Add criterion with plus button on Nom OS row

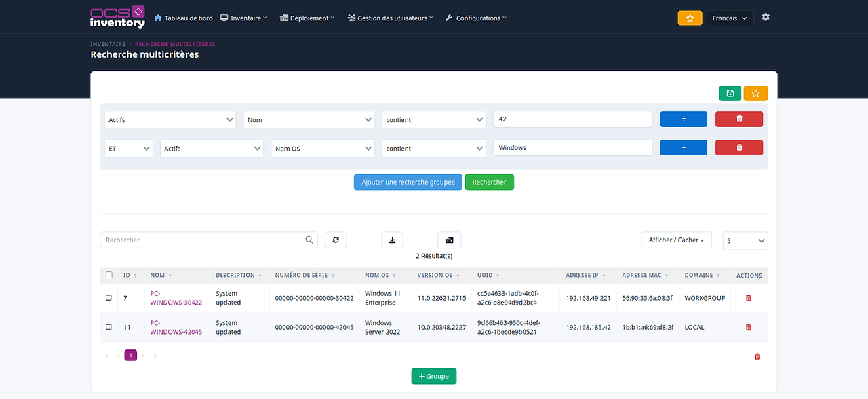pyautogui.click(x=684, y=147)
